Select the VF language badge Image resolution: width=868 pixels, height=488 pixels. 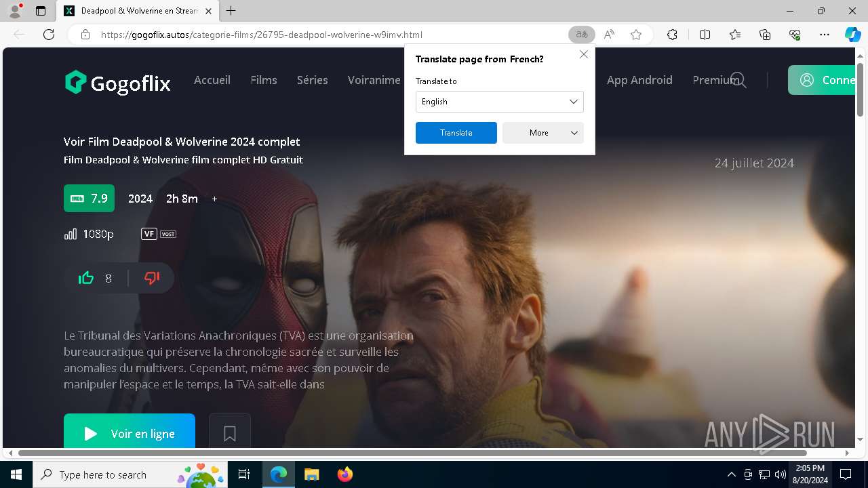[x=149, y=234]
